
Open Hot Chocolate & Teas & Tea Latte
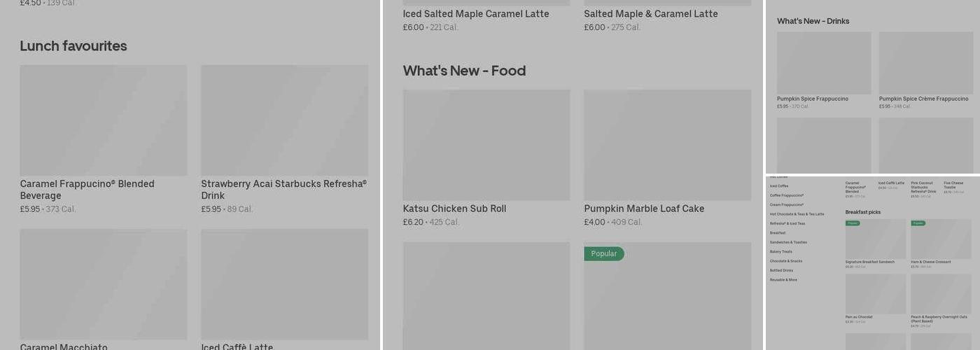coord(797,214)
